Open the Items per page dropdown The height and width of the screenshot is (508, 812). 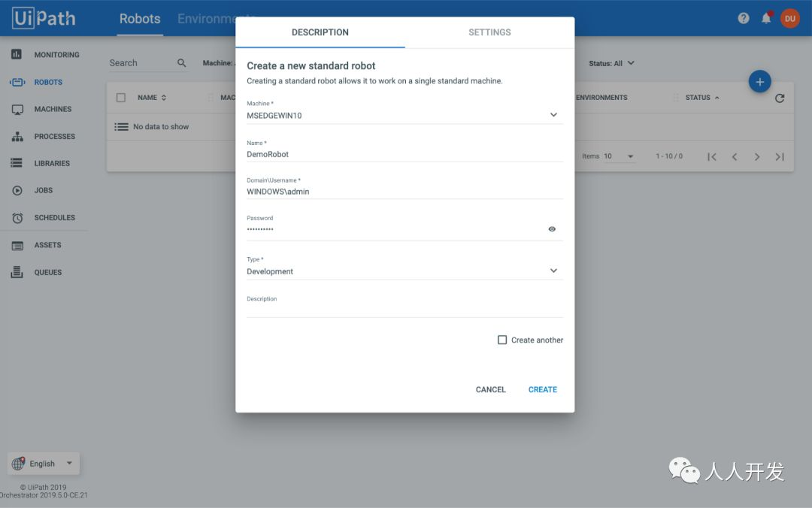[619, 156]
